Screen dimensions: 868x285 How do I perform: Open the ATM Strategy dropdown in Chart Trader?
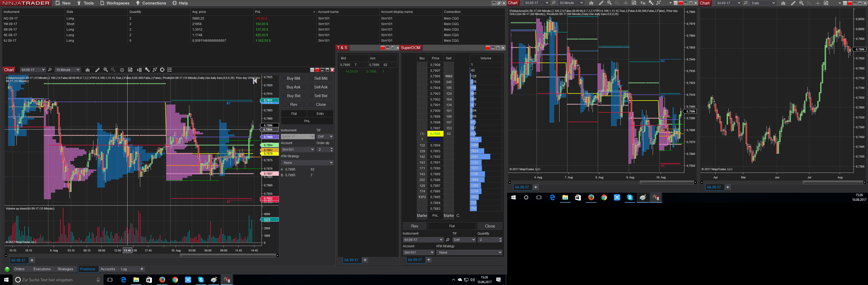tap(307, 163)
